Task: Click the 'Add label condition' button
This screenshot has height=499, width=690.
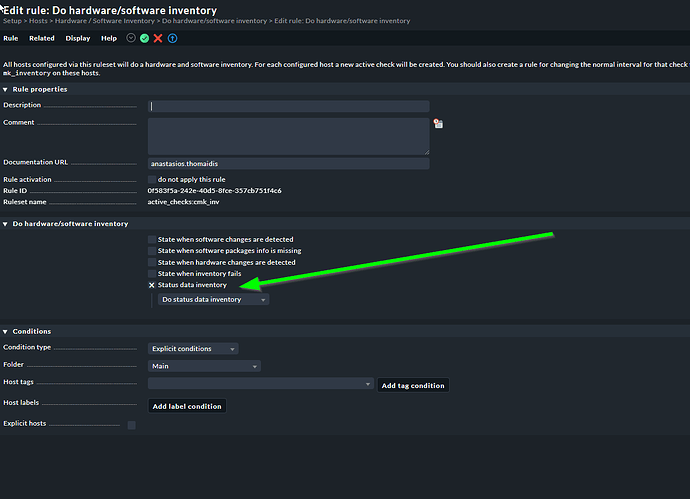Action: click(x=187, y=406)
